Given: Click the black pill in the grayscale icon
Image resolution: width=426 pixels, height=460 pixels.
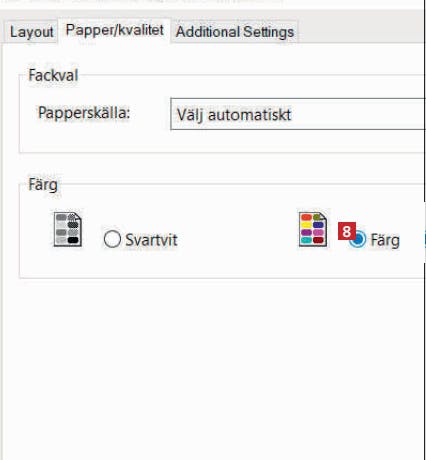Looking at the screenshot, I should [x=73, y=240].
